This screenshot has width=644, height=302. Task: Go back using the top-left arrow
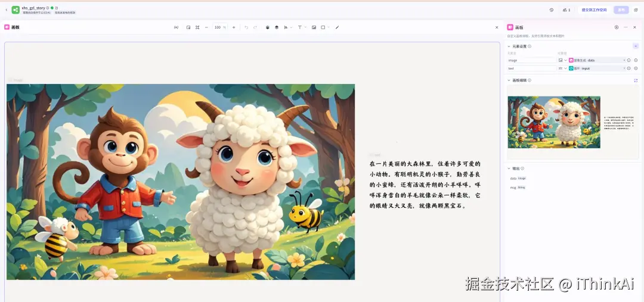click(6, 10)
